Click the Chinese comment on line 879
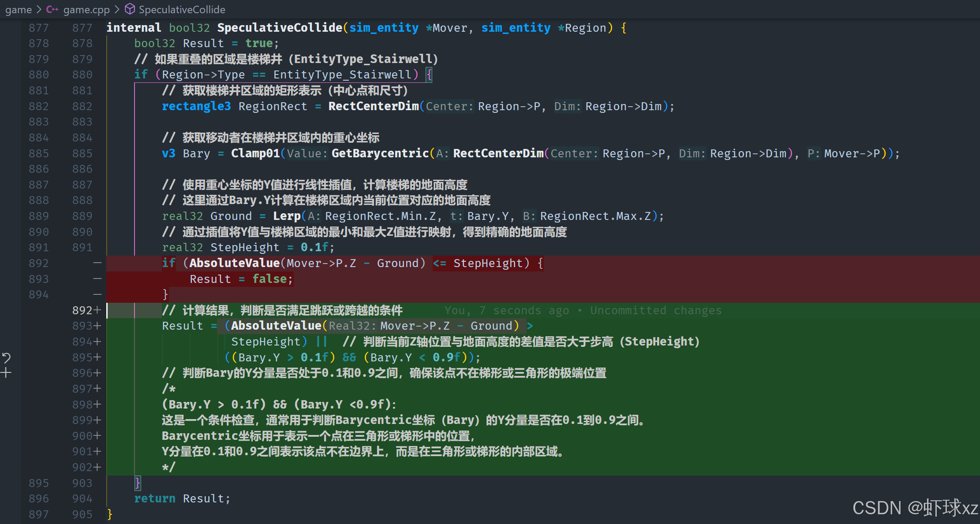The image size is (980, 524). [286, 59]
